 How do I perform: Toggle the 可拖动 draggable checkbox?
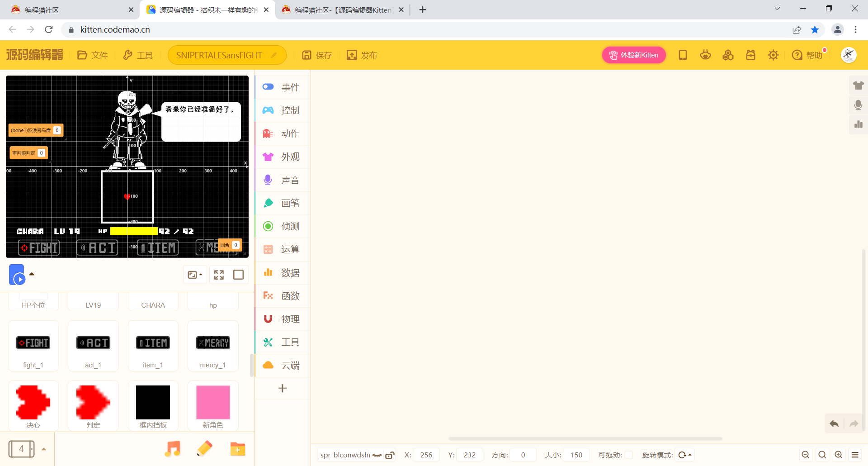click(x=628, y=455)
